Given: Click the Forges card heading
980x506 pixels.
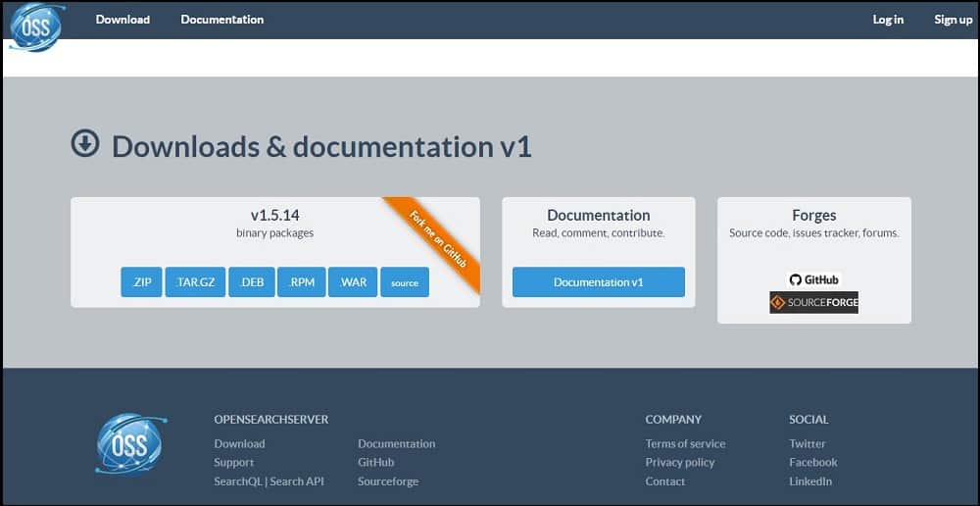Looking at the screenshot, I should (x=813, y=216).
